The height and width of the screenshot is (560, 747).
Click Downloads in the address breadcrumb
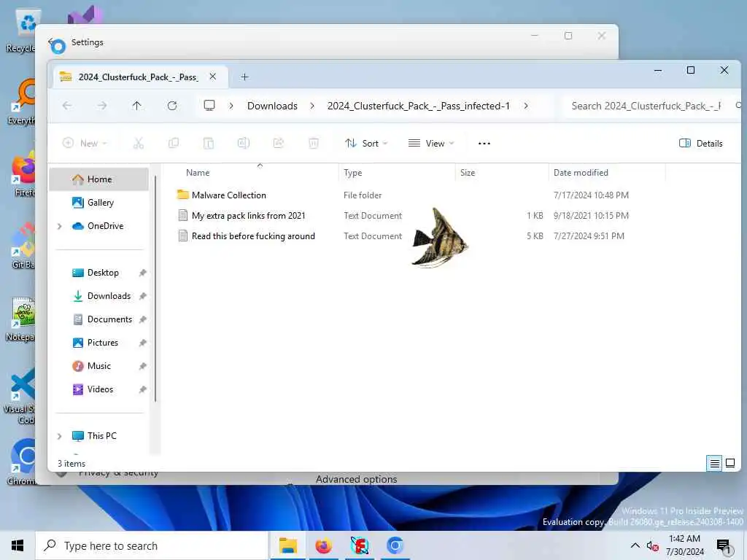[272, 106]
